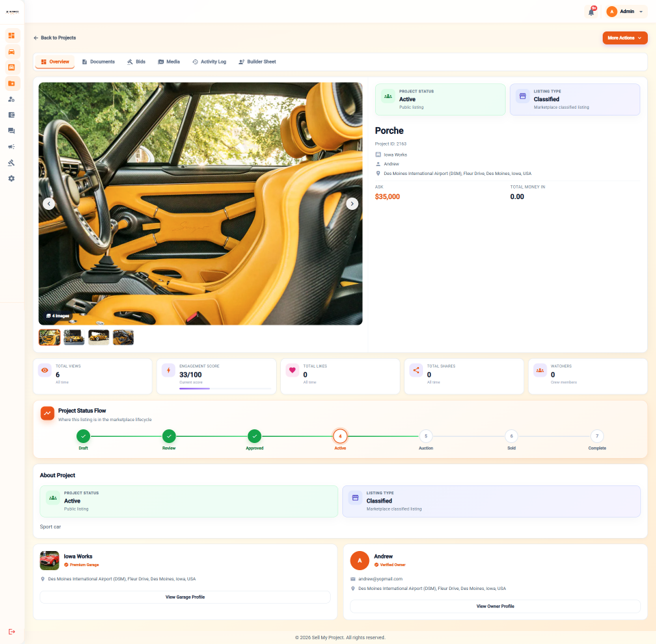Viewport: 656px width, 644px height.
Task: Switch to the Activity Log tab
Action: click(209, 62)
